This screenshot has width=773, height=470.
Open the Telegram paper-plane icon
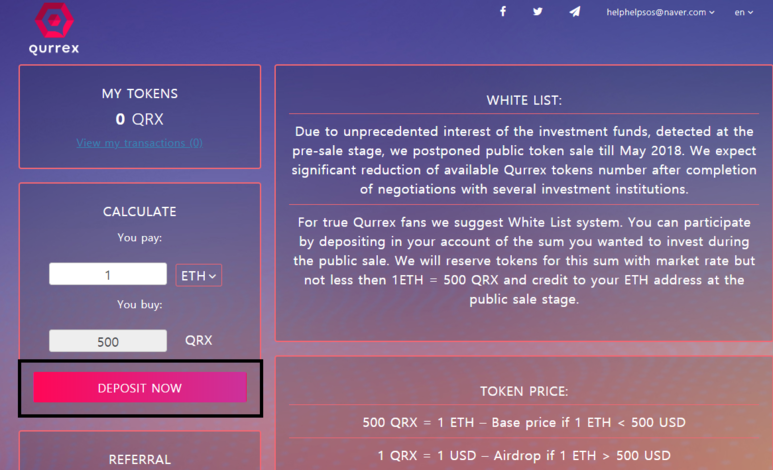point(574,12)
